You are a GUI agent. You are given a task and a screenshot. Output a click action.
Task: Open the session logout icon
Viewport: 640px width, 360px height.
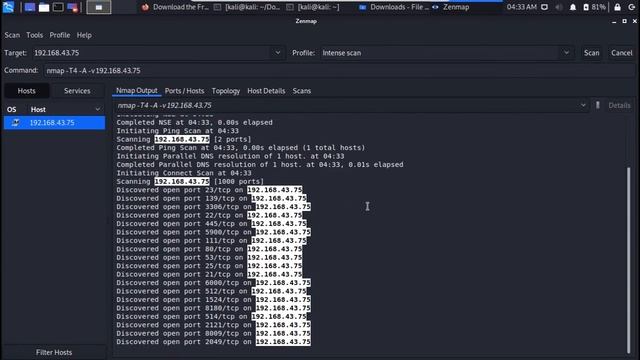pyautogui.click(x=631, y=7)
